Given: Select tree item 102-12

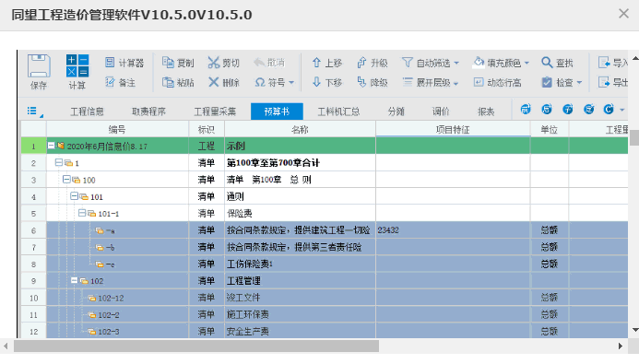Looking at the screenshot, I should point(106,298).
